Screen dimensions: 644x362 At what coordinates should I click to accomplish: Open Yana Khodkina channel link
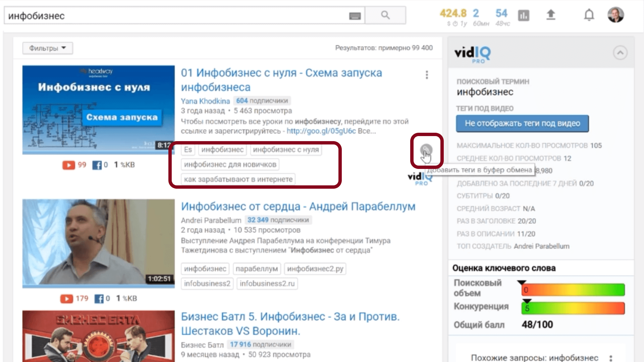205,101
